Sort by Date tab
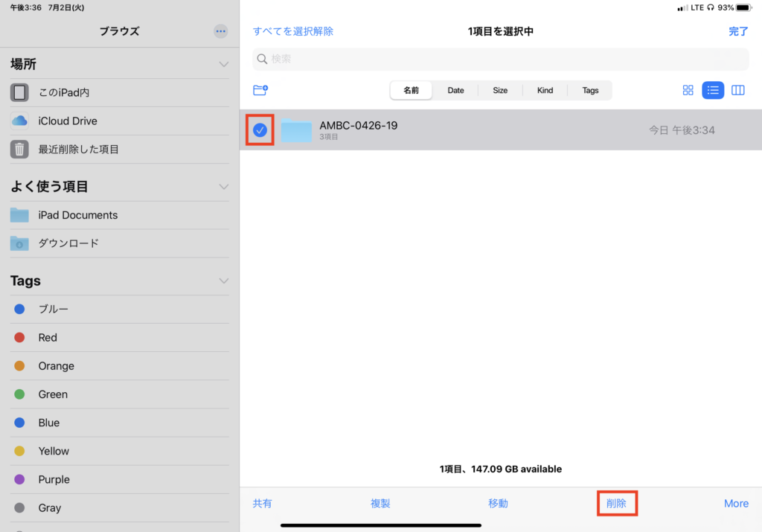Viewport: 762px width, 532px height. (x=456, y=90)
